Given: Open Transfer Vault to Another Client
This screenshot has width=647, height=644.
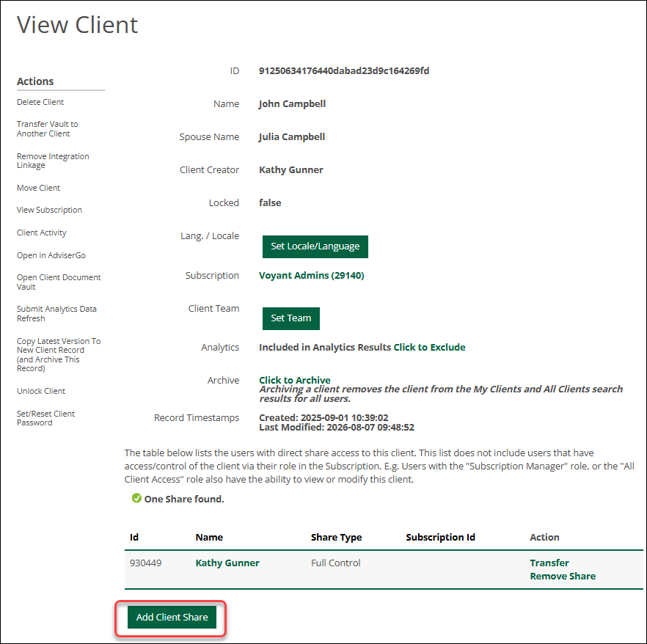Looking at the screenshot, I should [47, 128].
